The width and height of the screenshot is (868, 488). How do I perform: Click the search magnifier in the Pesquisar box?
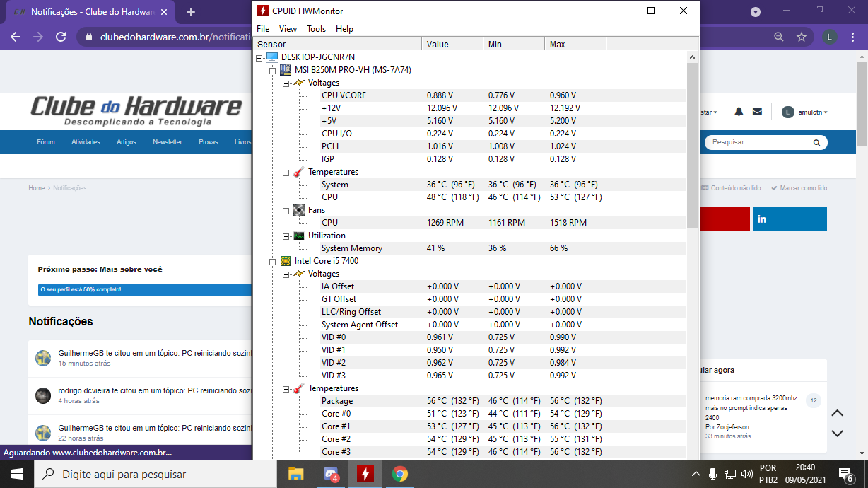pos(817,142)
